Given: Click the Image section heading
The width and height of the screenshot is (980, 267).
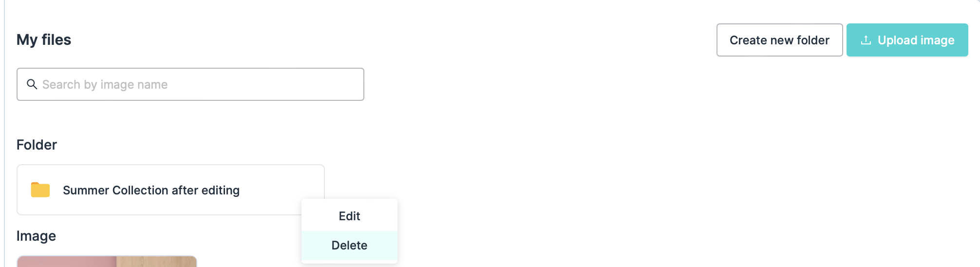Looking at the screenshot, I should pos(36,236).
